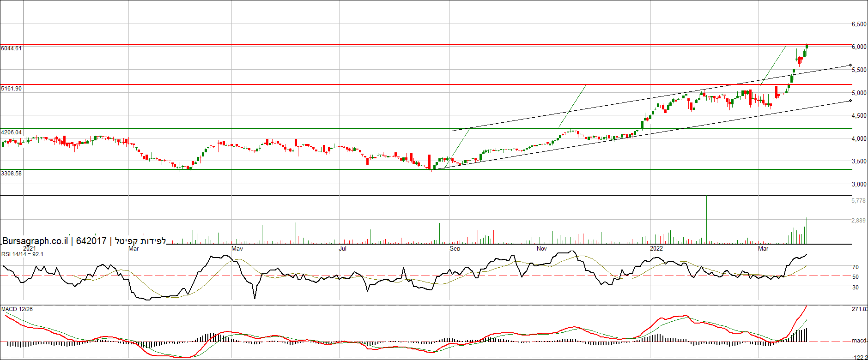868x360 pixels.
Task: Click the 2022 year marker on timeline
Action: pos(656,249)
